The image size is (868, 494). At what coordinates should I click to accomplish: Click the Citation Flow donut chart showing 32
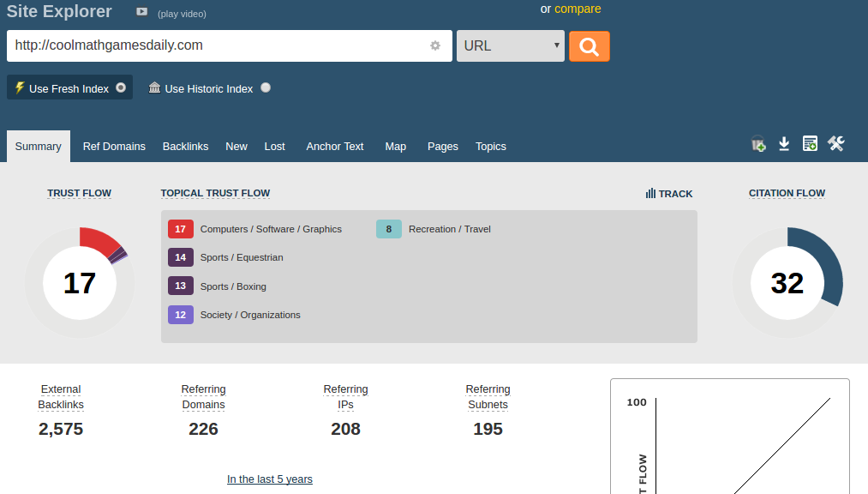pyautogui.click(x=787, y=282)
